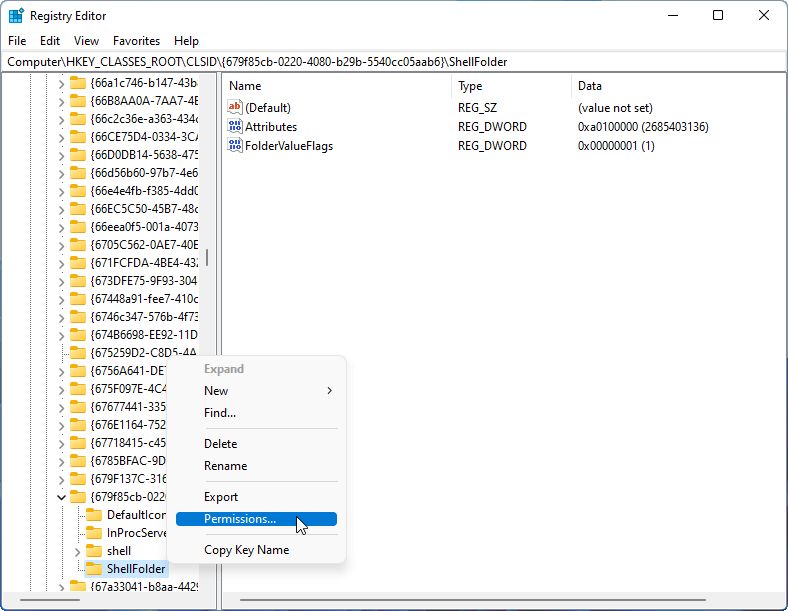
Task: Click folder icon of {6746c347-576b key
Action: pyautogui.click(x=77, y=317)
